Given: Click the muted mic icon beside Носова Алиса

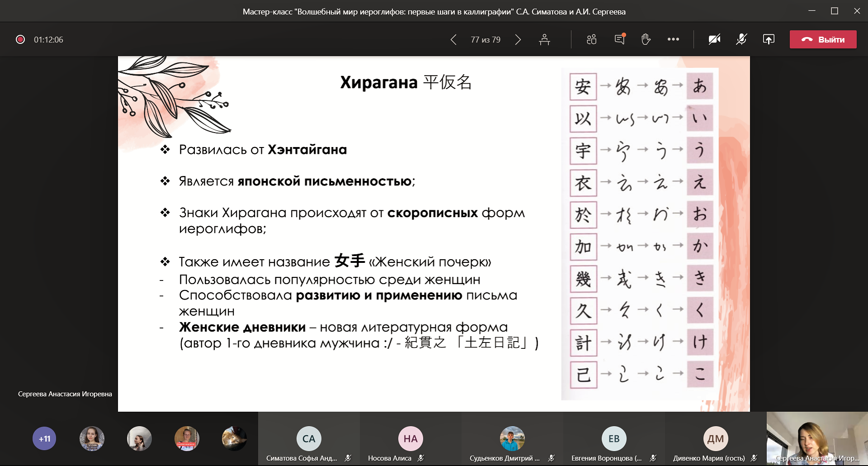Looking at the screenshot, I should click(x=420, y=458).
